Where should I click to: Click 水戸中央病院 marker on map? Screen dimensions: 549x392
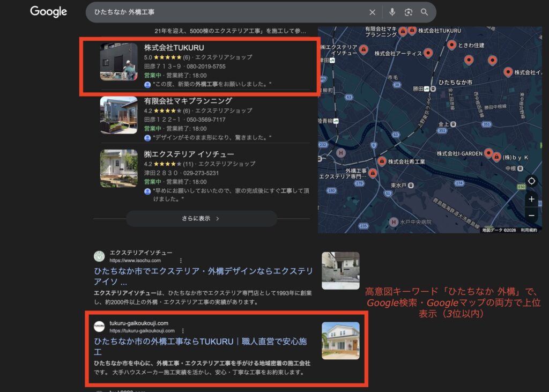pyautogui.click(x=394, y=222)
